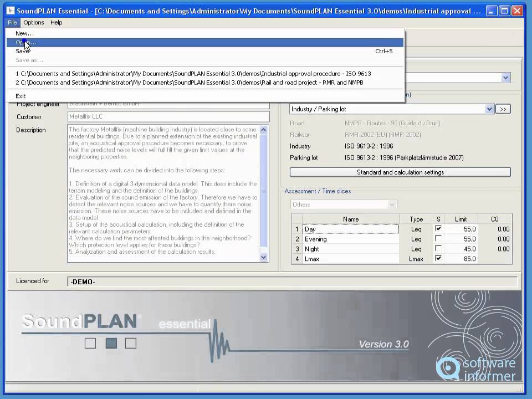Open recent Rail and road project

click(205, 83)
